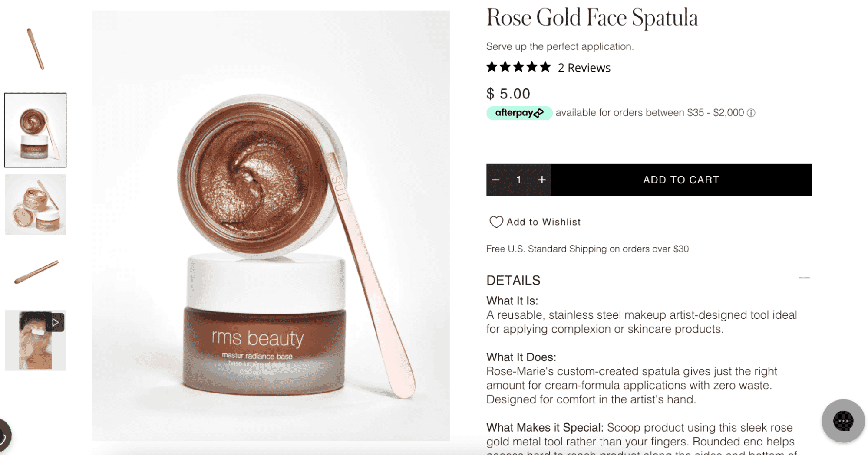Viewport: 868px width, 455px height.
Task: Click the heart wishlist icon
Action: tap(496, 222)
